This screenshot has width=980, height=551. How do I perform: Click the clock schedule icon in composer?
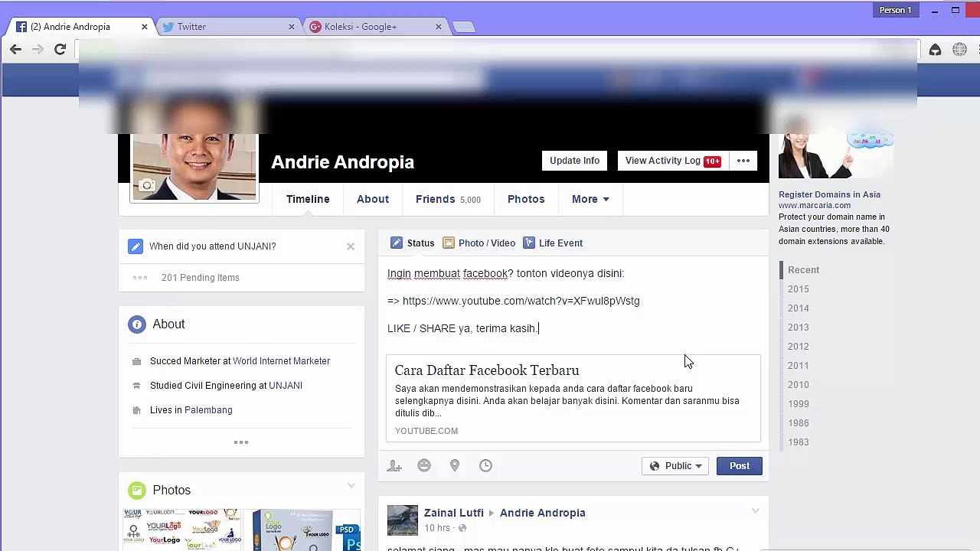(x=485, y=465)
